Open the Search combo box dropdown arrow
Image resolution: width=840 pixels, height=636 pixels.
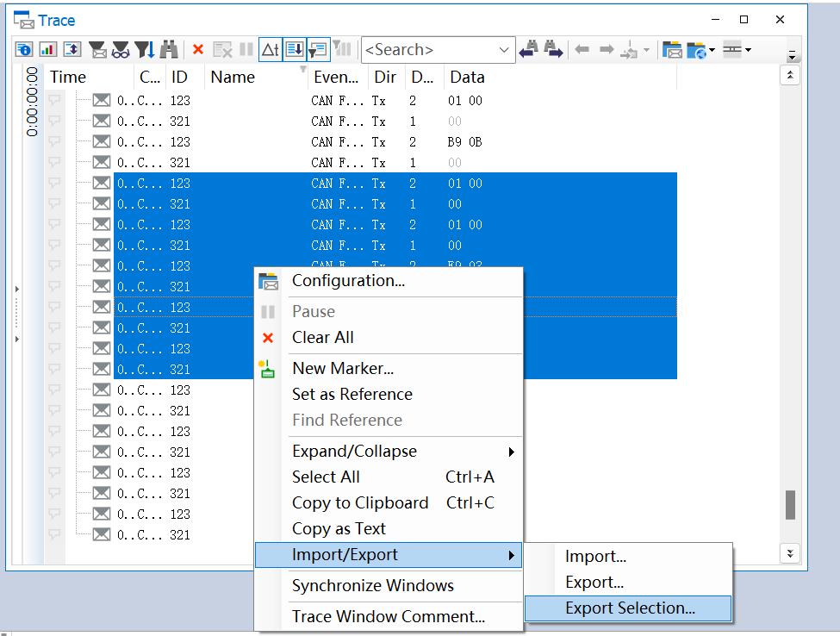pyautogui.click(x=504, y=50)
